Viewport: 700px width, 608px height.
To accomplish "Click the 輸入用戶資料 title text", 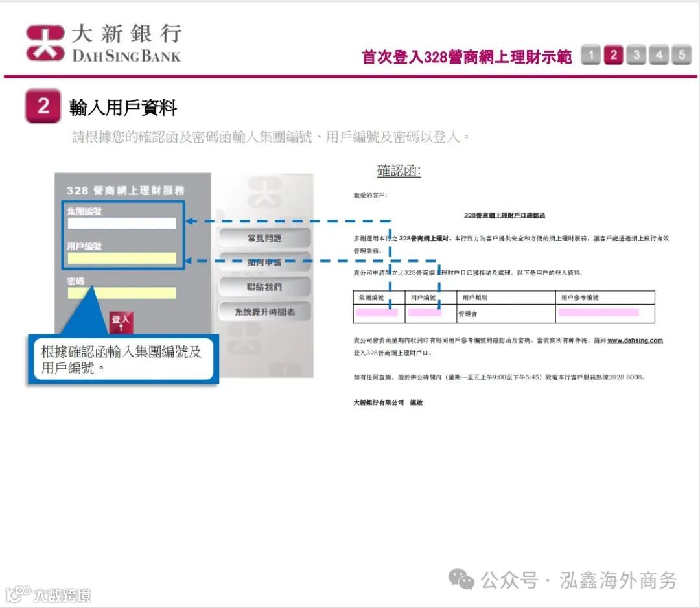I will pos(122,108).
